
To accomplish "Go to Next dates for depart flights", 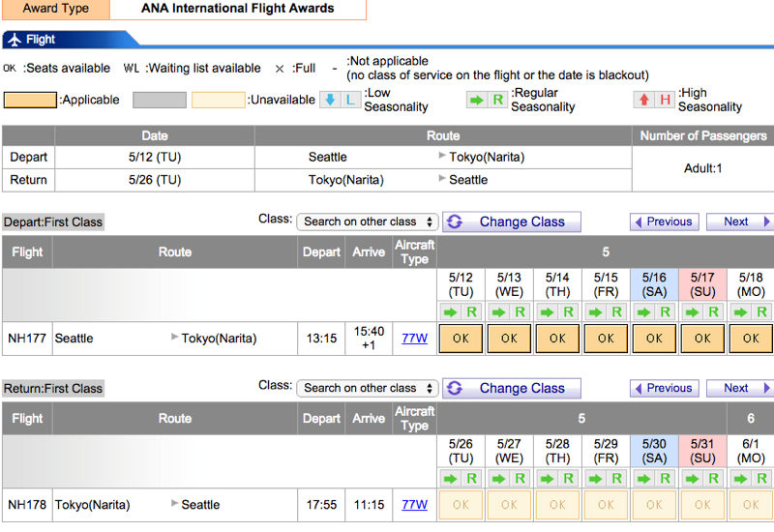I will click(740, 222).
